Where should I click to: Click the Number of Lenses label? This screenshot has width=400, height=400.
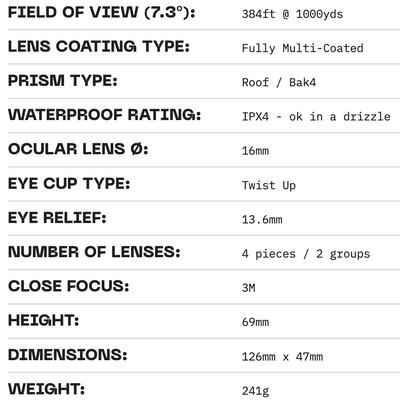pos(94,252)
